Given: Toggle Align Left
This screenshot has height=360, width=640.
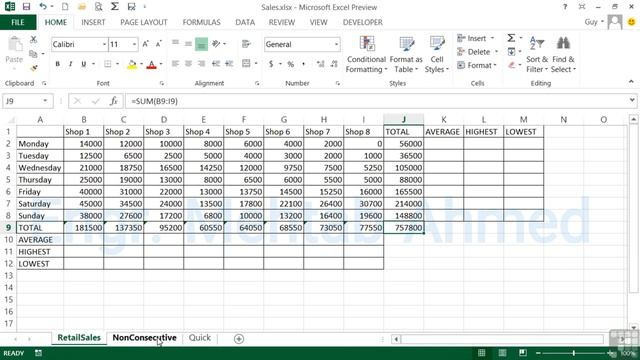Looking at the screenshot, I should click(175, 64).
